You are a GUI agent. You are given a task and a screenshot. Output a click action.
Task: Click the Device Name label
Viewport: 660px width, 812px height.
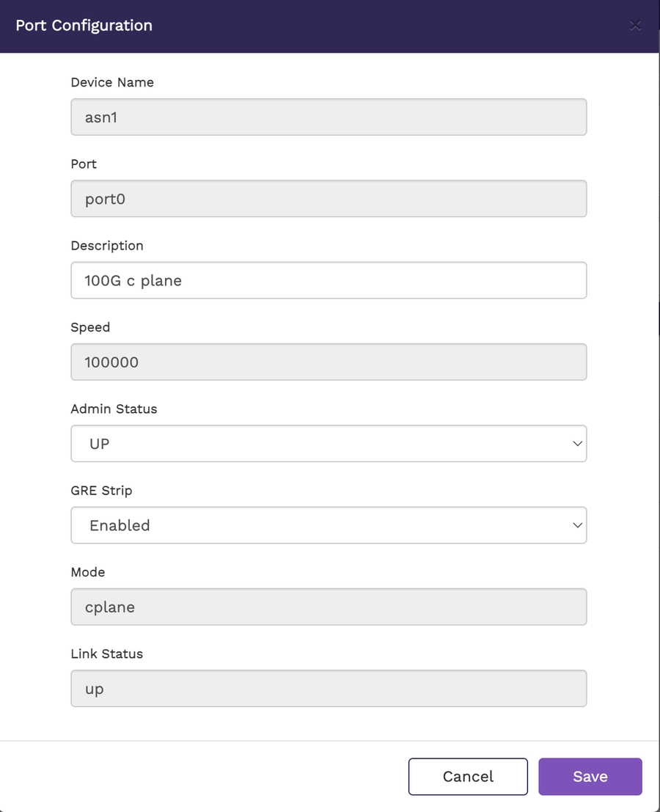[x=112, y=82]
